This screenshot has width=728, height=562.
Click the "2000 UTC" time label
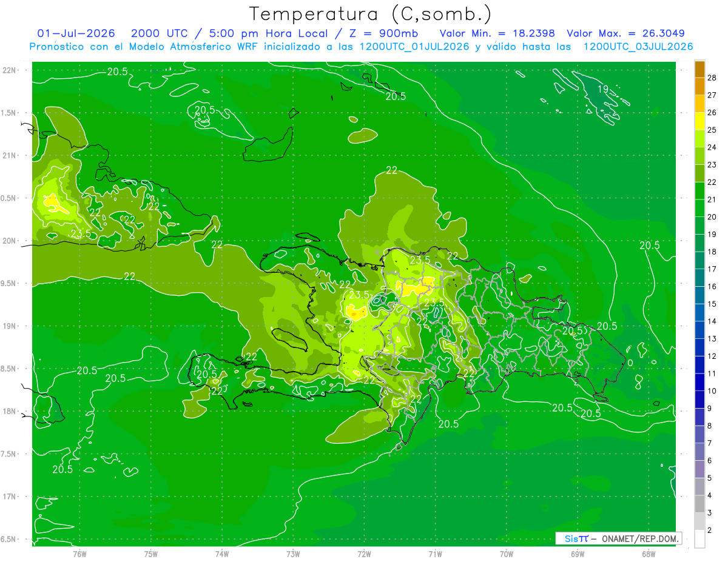click(160, 33)
